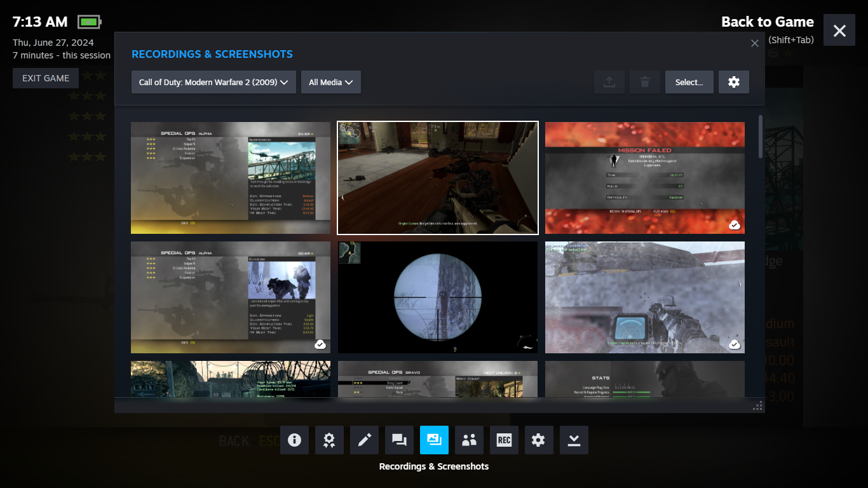Click the REC game recording icon
The width and height of the screenshot is (868, 488).
point(504,440)
